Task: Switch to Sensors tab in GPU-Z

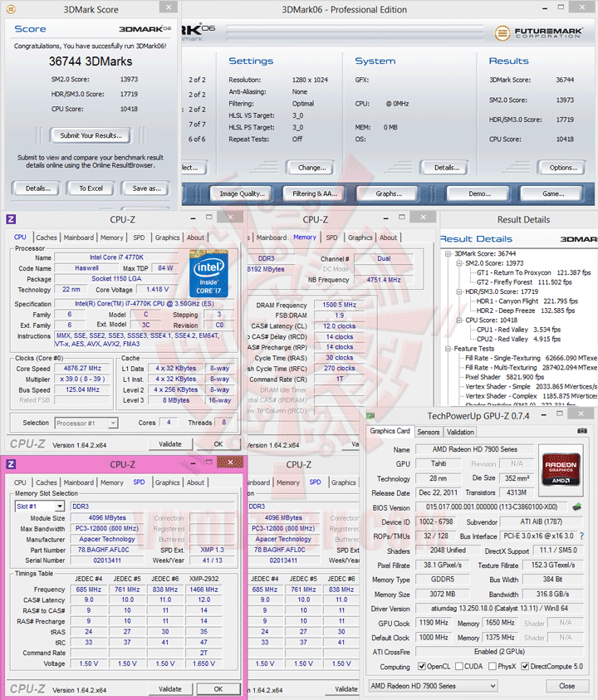Action: 429,432
